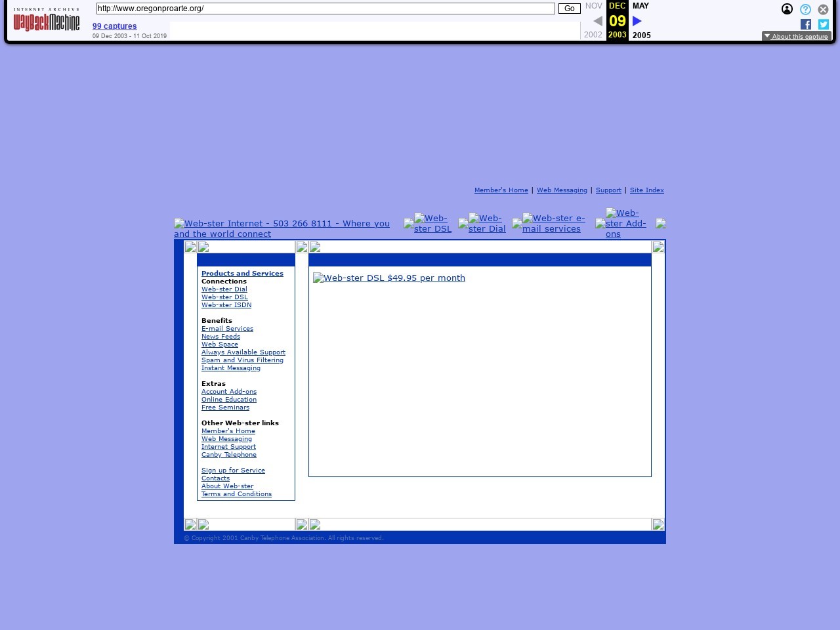Open Spam and Virus Filtering page

click(x=242, y=360)
